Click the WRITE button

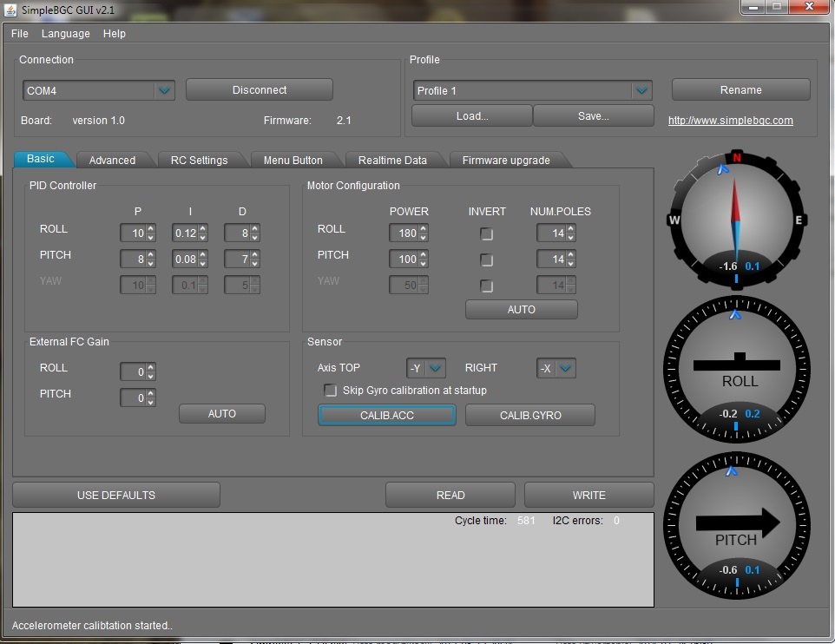pos(588,495)
